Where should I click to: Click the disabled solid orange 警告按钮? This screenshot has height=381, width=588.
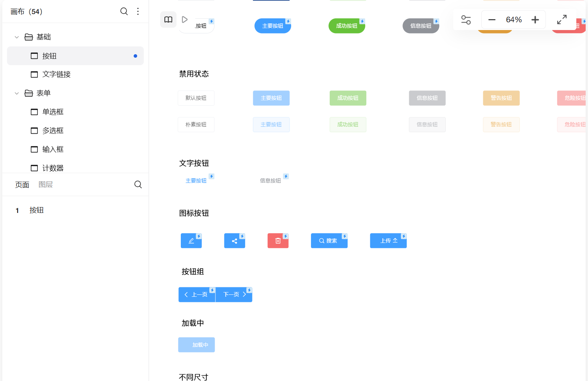501,98
